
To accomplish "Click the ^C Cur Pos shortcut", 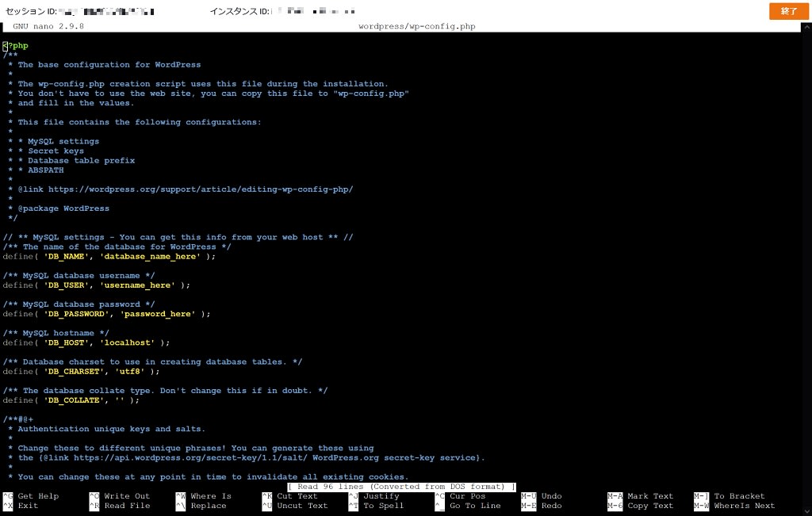I will 461,496.
